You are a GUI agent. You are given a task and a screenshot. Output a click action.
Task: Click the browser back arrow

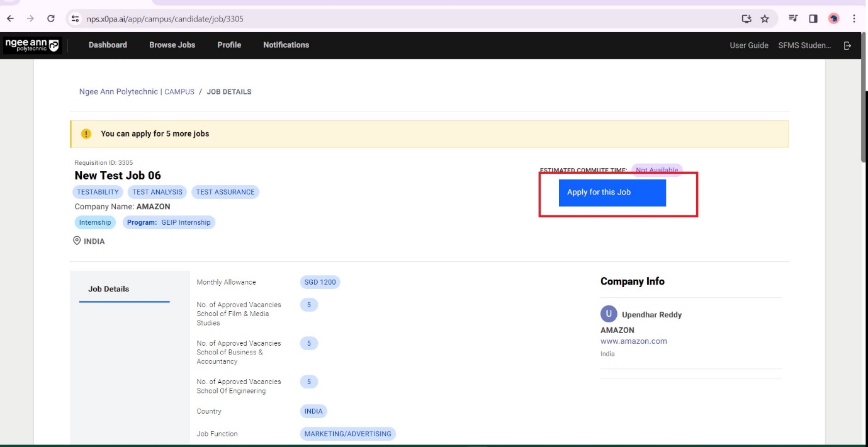coord(10,19)
